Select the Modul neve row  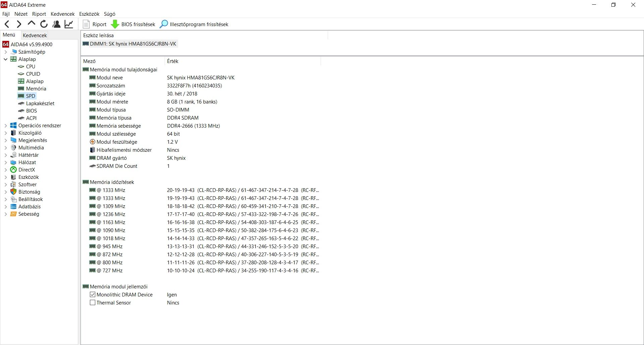[201, 78]
